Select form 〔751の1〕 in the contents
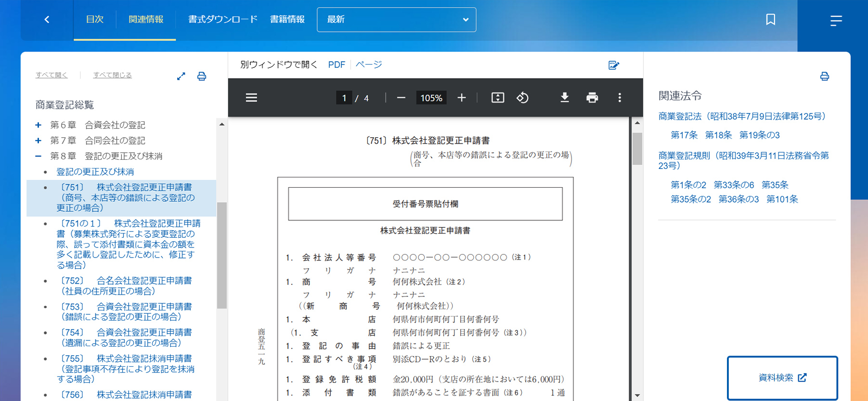 click(129, 244)
